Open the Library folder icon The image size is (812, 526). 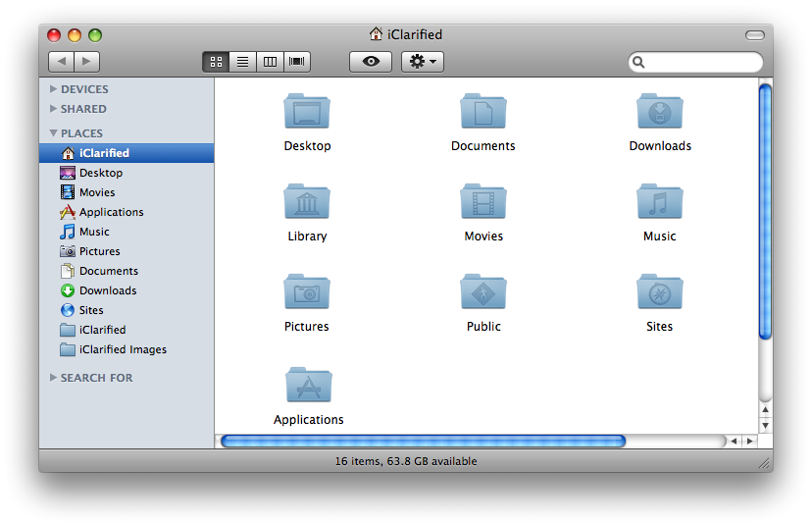coord(307,202)
